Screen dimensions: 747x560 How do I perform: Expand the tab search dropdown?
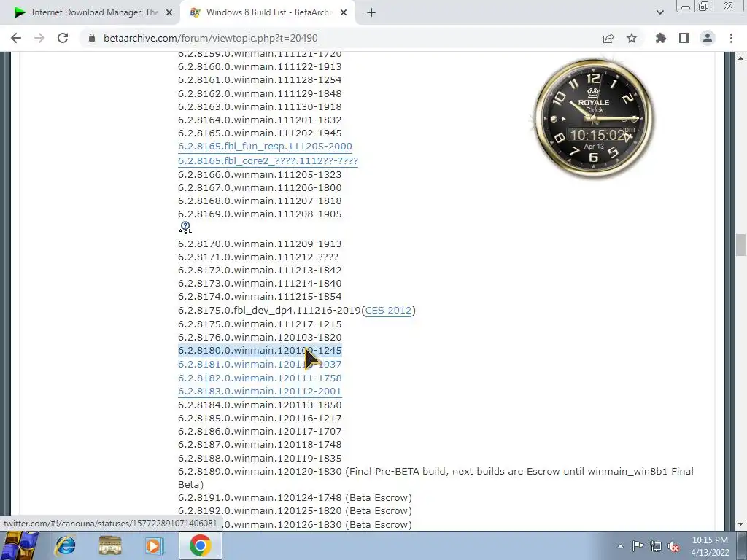[x=659, y=13]
